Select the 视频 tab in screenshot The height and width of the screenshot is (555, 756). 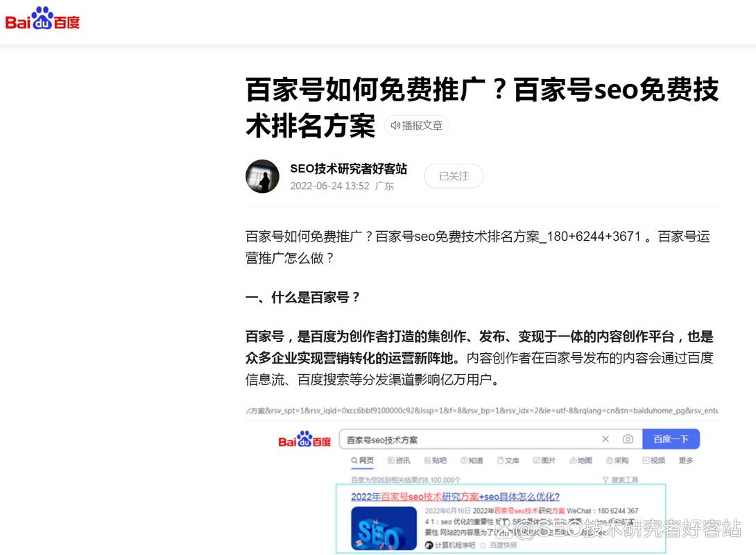(x=654, y=461)
